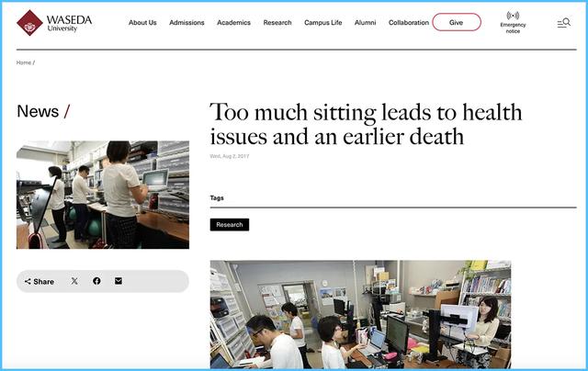Click the Home breadcrumb link

(x=24, y=62)
